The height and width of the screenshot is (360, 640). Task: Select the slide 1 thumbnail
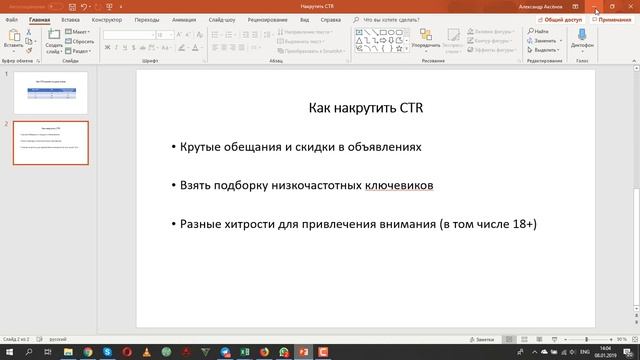coord(51,93)
